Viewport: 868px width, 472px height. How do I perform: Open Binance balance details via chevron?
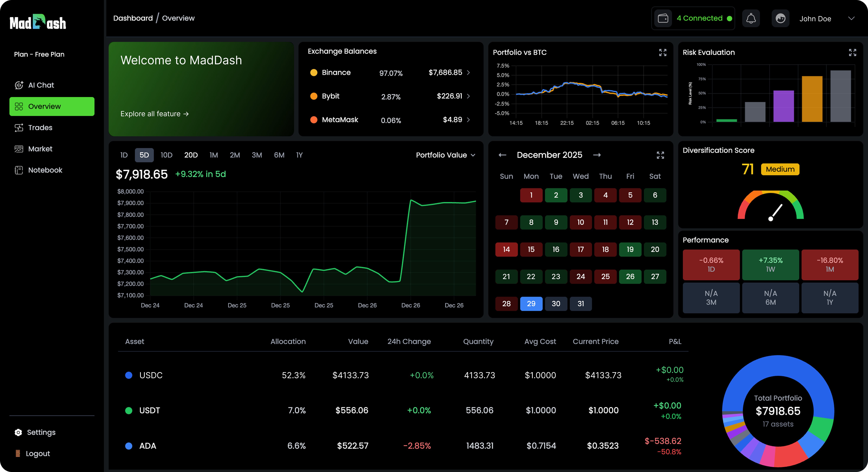point(469,73)
